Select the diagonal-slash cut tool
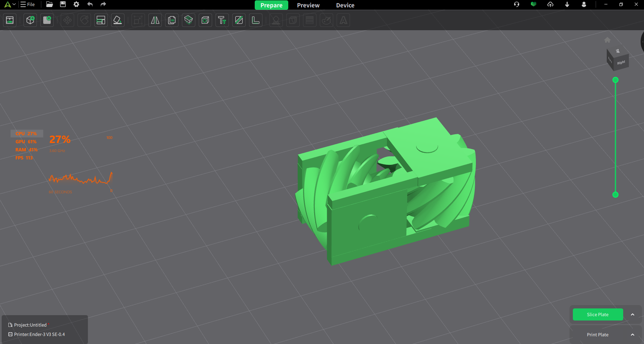Screen dimensions: 644x344 239,20
